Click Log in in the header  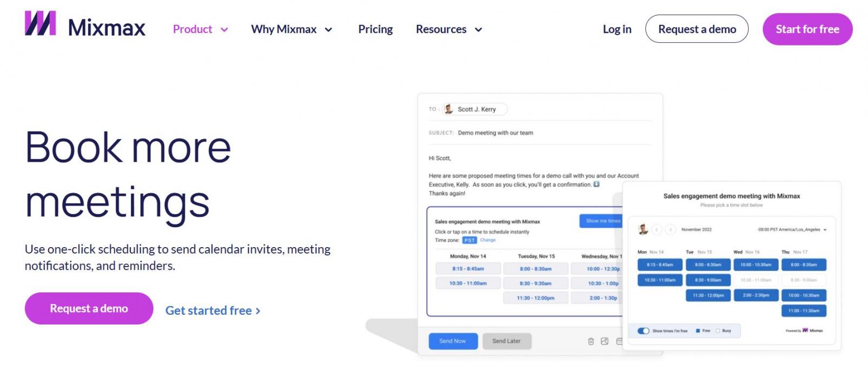[x=617, y=29]
